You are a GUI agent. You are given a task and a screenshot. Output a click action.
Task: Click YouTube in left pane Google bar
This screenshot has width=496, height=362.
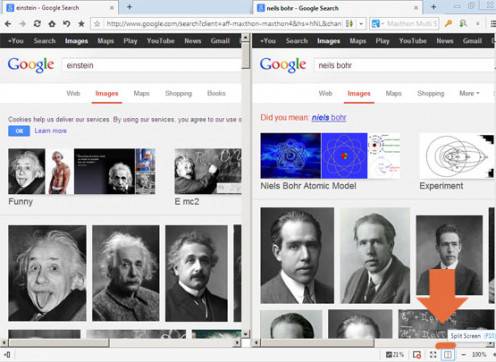[161, 41]
